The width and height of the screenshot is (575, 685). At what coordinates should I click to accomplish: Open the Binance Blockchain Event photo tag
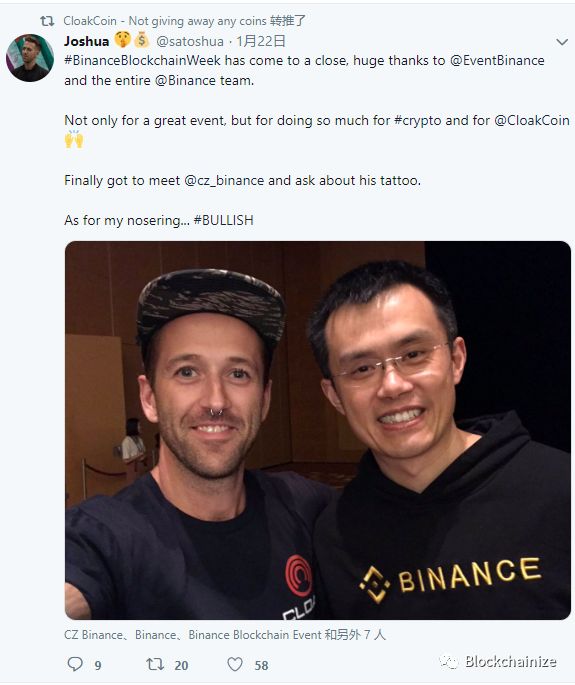click(x=255, y=634)
